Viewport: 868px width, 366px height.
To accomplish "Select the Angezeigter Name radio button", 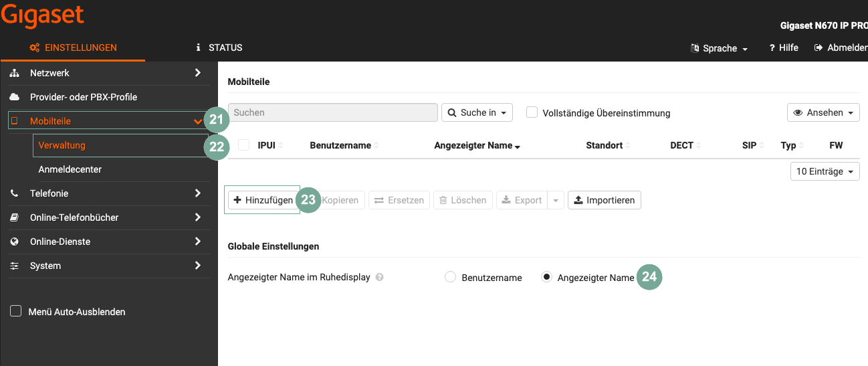I will [x=546, y=277].
